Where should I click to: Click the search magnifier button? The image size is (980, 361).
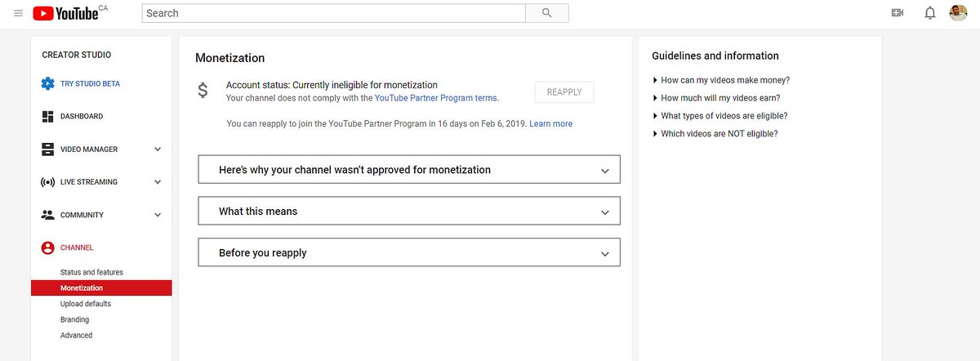(547, 13)
